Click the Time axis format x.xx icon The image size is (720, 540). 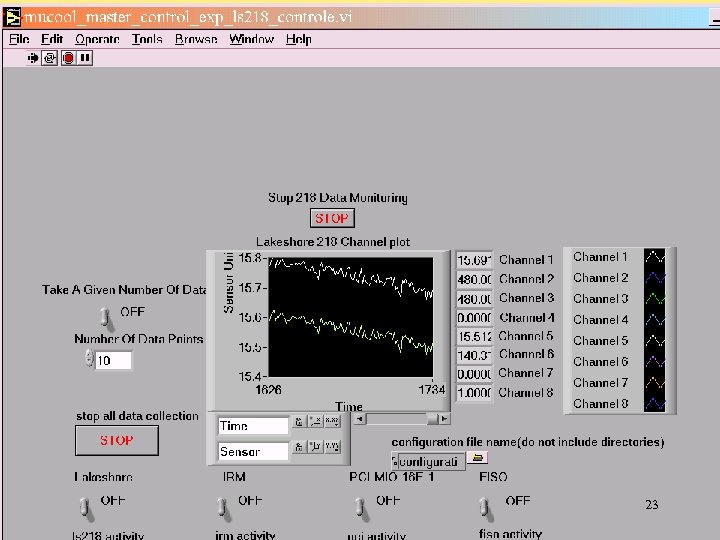332,422
